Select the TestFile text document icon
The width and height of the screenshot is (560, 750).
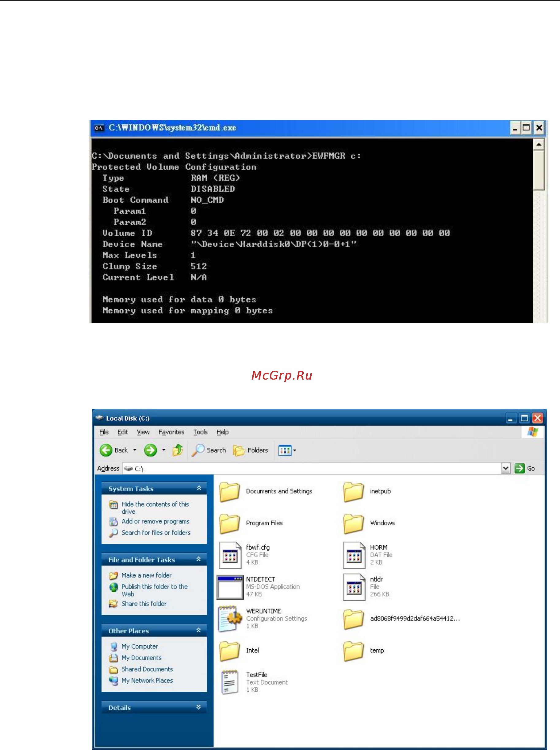pyautogui.click(x=230, y=682)
